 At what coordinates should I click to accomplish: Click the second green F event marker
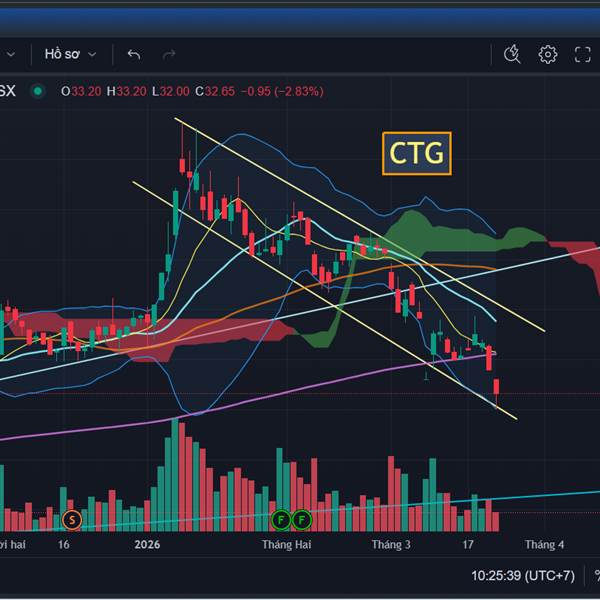click(x=302, y=520)
